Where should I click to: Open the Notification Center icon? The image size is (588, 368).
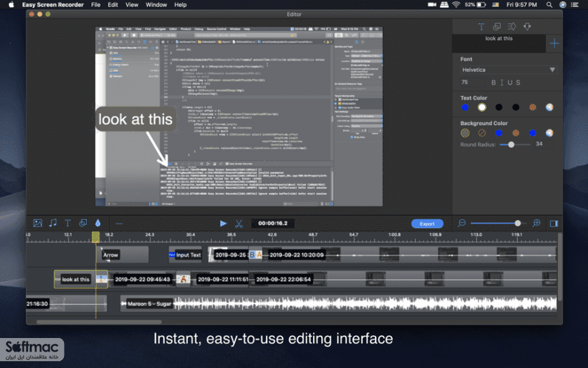click(574, 5)
